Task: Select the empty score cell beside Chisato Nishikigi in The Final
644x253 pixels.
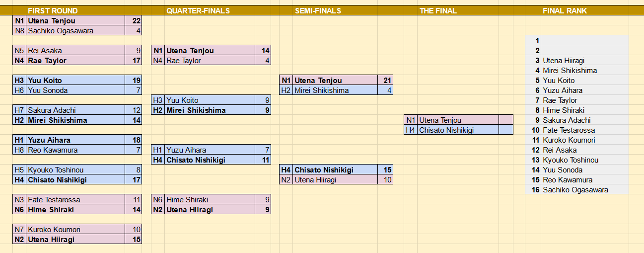Action: click(x=506, y=130)
